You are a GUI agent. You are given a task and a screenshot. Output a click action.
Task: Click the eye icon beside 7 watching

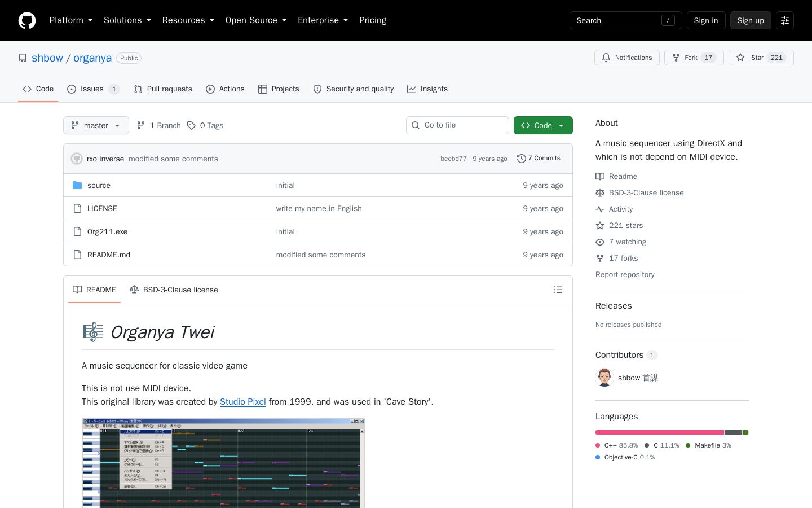pyautogui.click(x=600, y=242)
